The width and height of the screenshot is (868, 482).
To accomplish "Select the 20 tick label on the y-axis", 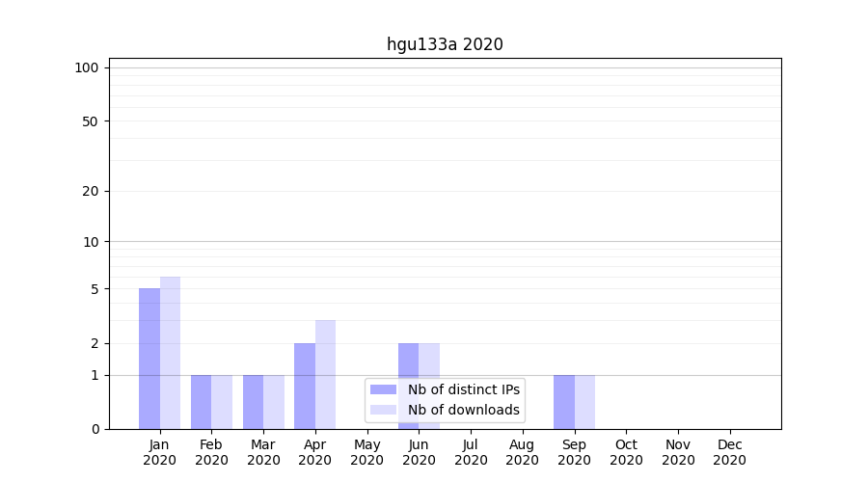I will [91, 191].
